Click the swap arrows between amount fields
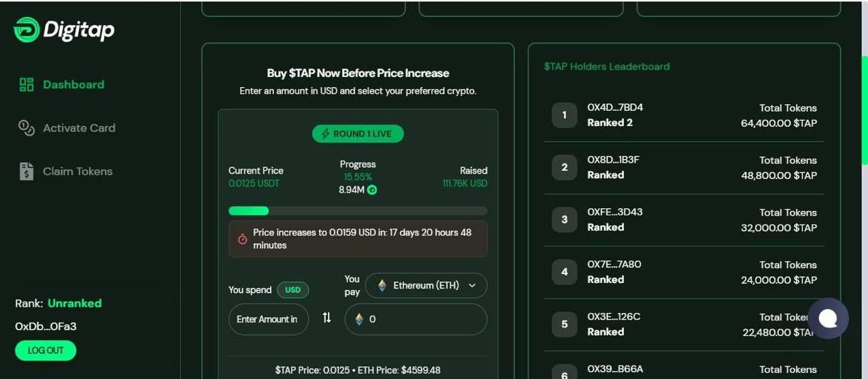The width and height of the screenshot is (868, 379). [327, 318]
